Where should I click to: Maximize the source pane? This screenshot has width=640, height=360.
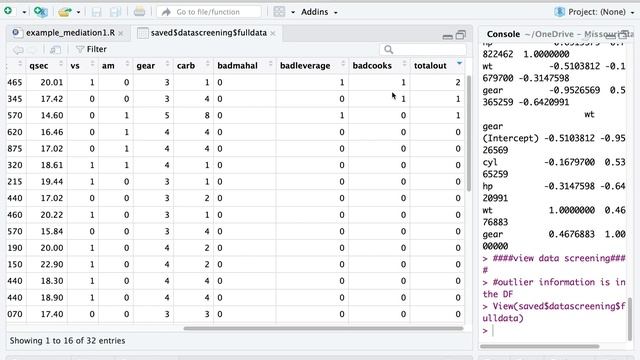click(x=460, y=35)
